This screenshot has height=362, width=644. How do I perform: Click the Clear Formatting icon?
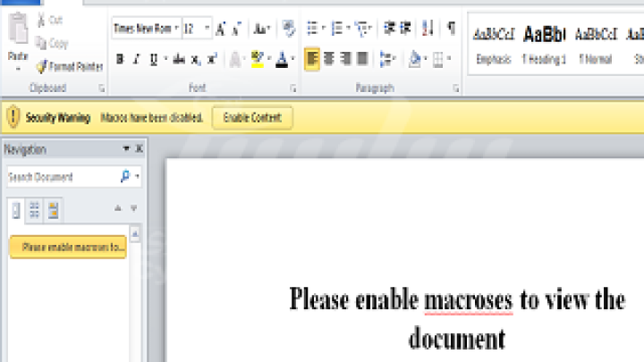pyautogui.click(x=289, y=29)
